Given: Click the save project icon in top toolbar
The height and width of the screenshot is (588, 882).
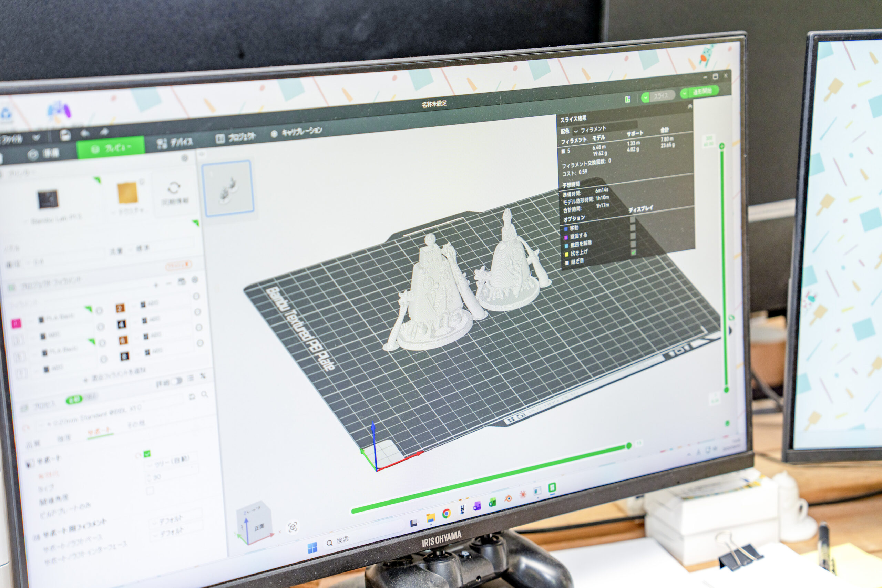Looking at the screenshot, I should 65,135.
